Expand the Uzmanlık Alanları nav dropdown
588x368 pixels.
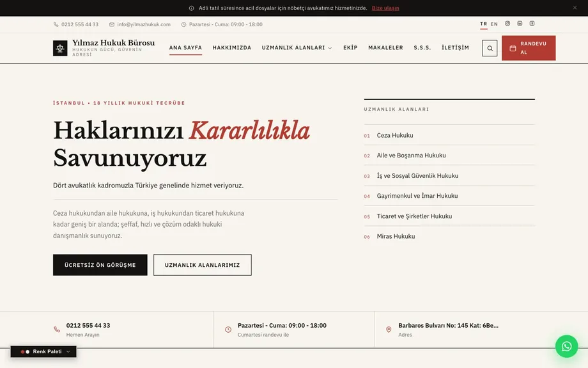pyautogui.click(x=297, y=48)
